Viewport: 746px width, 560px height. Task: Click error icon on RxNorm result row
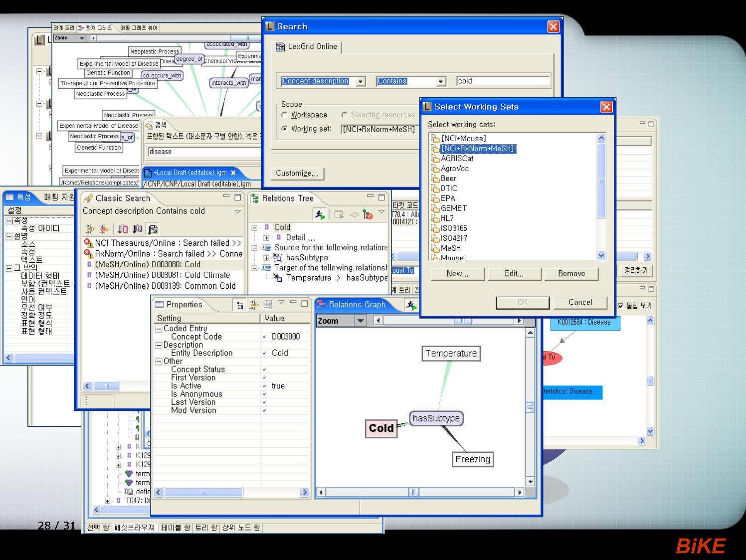click(x=89, y=254)
